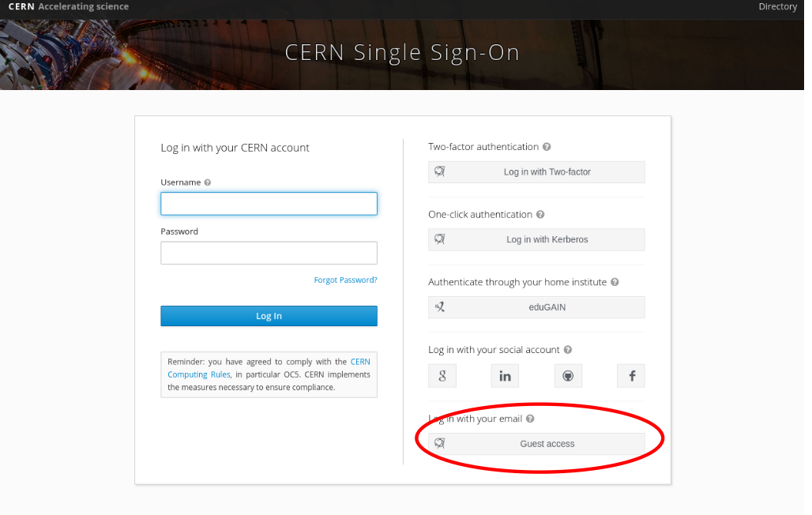Open help icon beside One-click authentication
The image size is (812, 515).
[540, 215]
